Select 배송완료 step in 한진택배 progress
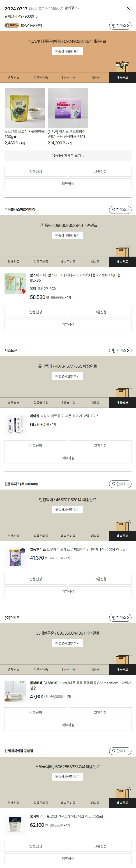 pos(122,536)
